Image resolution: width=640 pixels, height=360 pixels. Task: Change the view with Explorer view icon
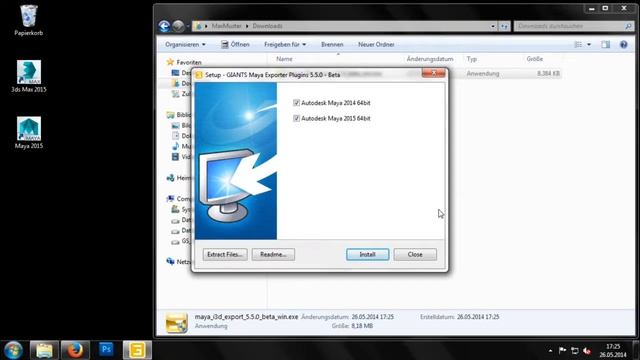point(578,44)
